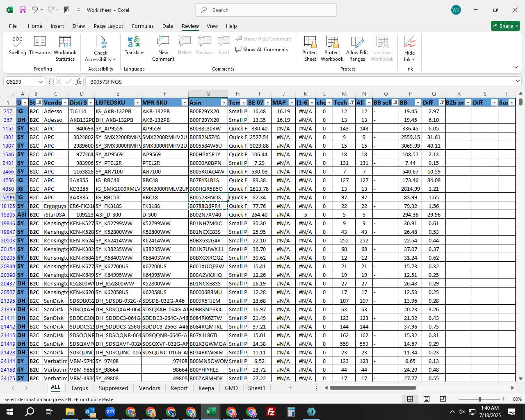Screen dimensions: 525x420
Task: Select row header 5299
Action: click(8, 197)
